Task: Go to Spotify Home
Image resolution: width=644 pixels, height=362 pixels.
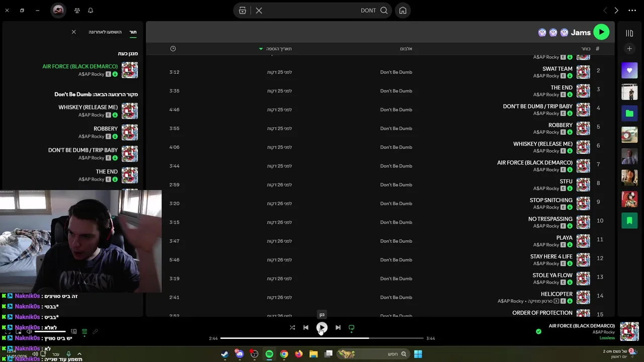Action: 403,11
